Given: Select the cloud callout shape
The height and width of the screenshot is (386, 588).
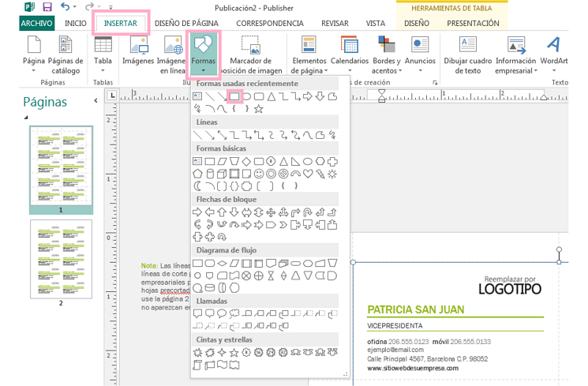Looking at the screenshot, I should click(234, 313).
